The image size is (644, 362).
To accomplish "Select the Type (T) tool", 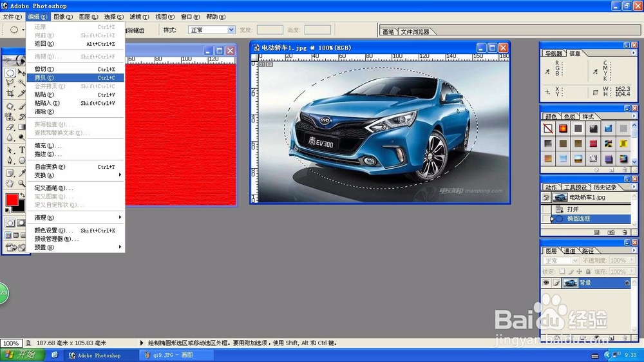I will point(22,150).
